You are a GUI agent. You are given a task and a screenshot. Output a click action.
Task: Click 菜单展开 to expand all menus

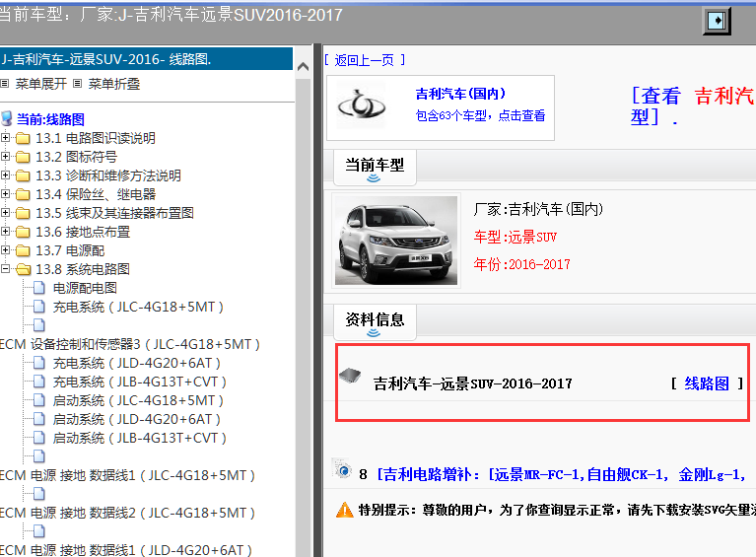tap(41, 84)
